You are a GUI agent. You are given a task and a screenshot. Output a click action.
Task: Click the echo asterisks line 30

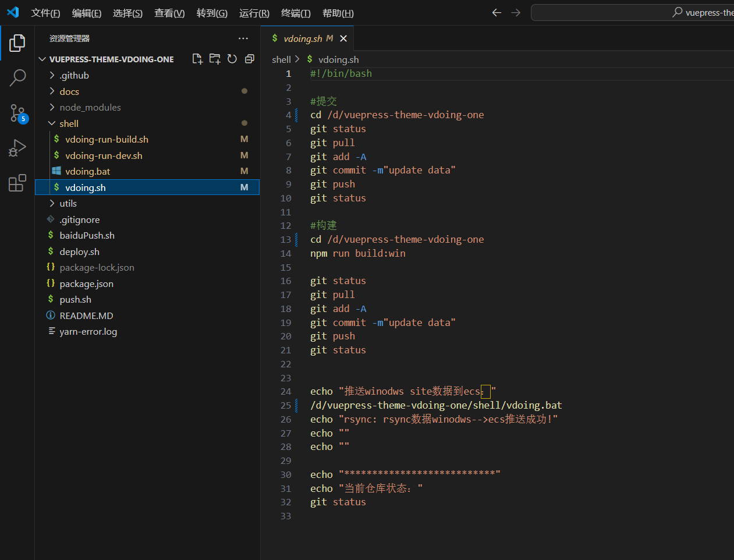coord(405,474)
